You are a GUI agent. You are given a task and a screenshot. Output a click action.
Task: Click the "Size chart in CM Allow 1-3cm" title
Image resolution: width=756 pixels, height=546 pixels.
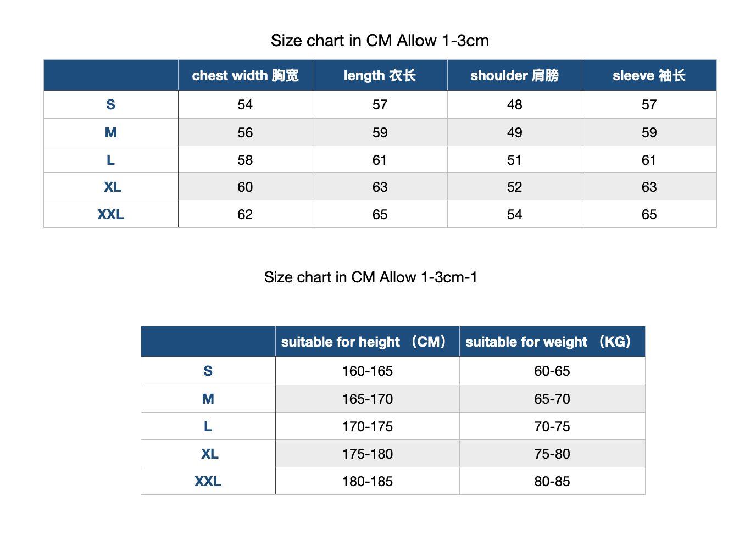[380, 41]
